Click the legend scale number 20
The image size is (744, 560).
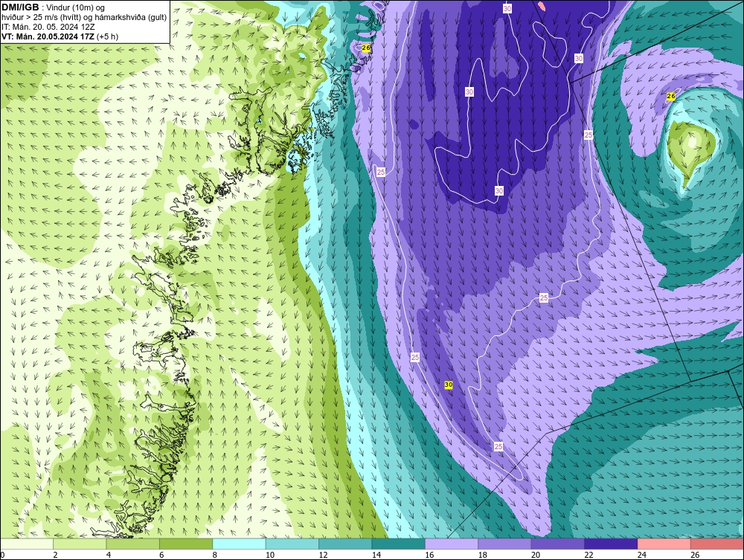tap(536, 555)
